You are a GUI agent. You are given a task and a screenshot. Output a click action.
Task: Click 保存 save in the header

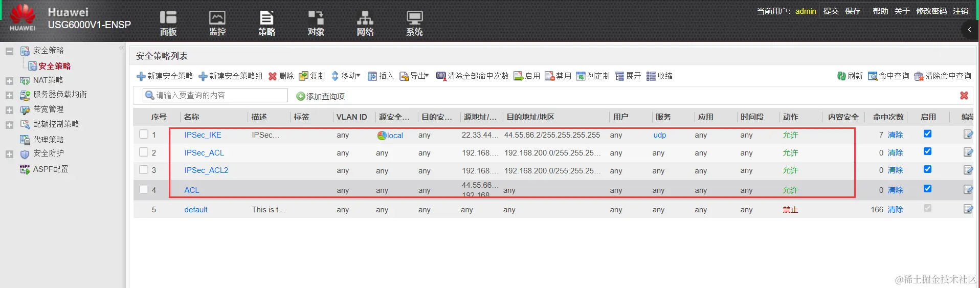coord(853,11)
